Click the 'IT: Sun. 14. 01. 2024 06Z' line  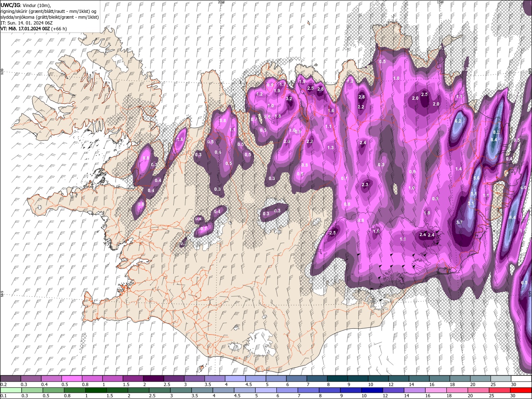[26, 22]
